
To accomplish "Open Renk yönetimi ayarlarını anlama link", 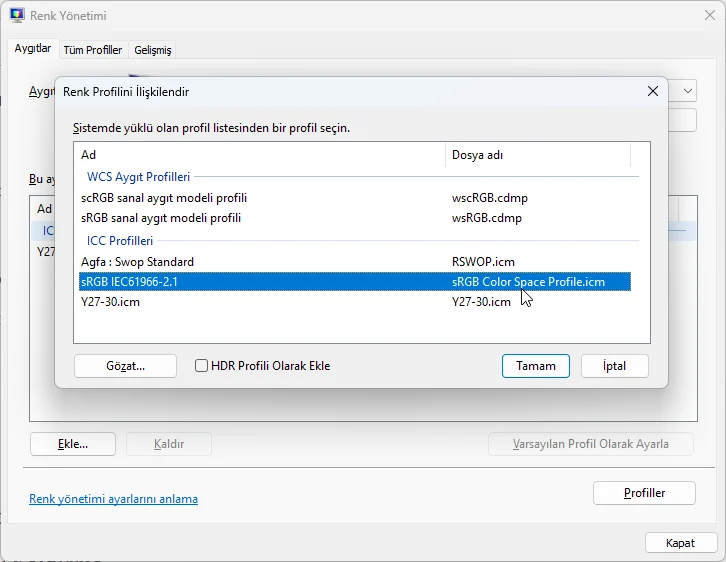I will pos(113,499).
